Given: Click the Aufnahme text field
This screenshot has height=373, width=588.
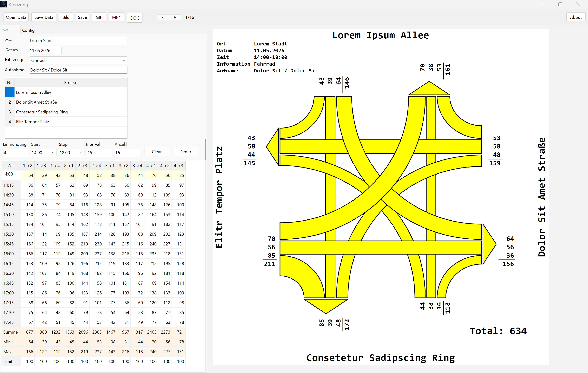Looking at the screenshot, I should pos(78,70).
